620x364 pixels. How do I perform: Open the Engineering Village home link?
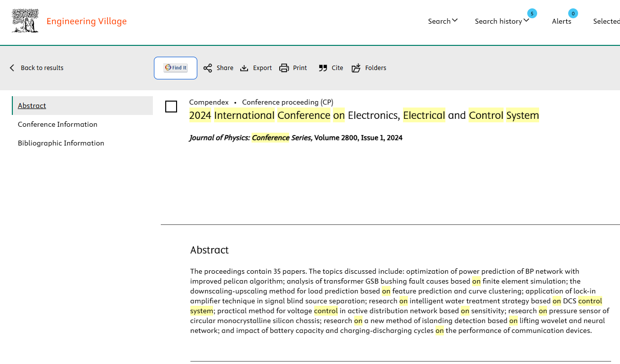[x=86, y=21]
